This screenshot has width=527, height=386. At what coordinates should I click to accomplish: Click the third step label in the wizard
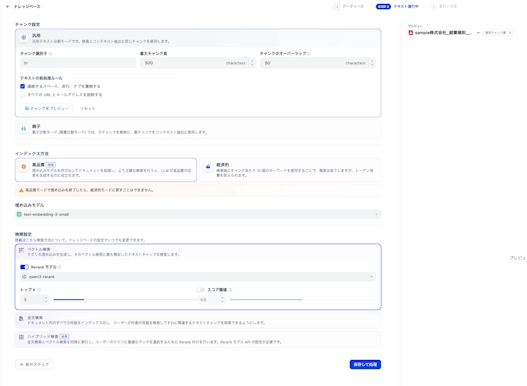tap(448, 6)
